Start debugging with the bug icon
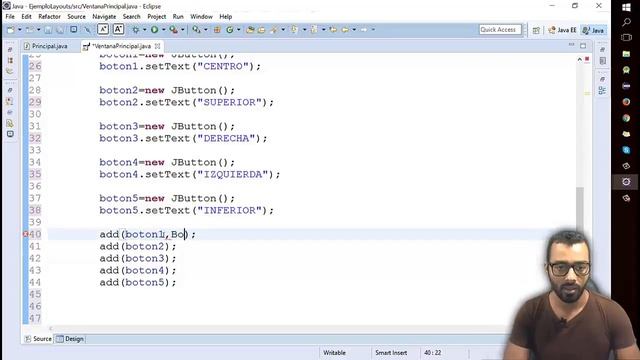Viewport: 640px width, 360px height. tap(136, 30)
